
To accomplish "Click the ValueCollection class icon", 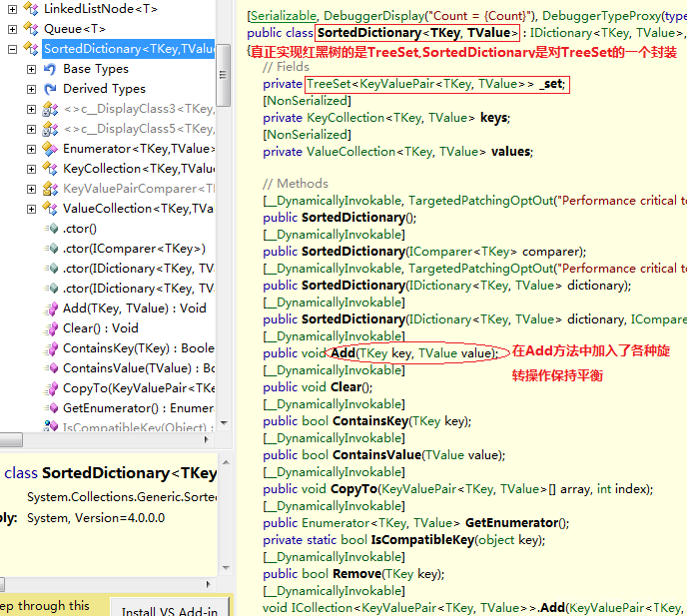I will (x=50, y=209).
